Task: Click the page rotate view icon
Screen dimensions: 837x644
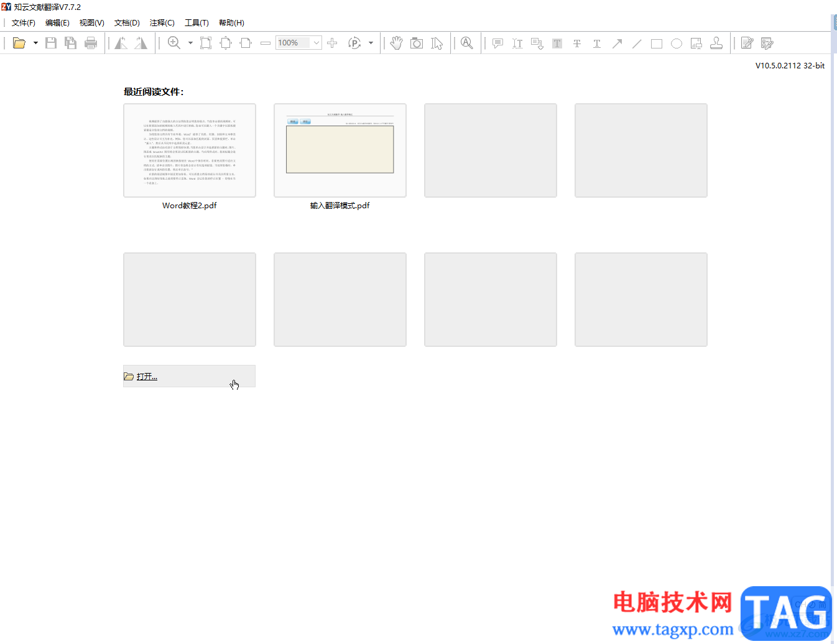Action: pos(354,43)
